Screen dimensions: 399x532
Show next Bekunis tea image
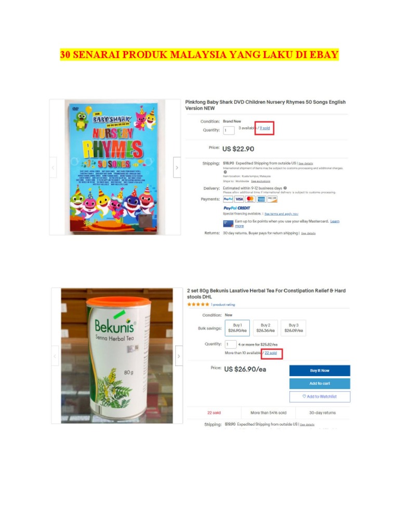tap(179, 356)
